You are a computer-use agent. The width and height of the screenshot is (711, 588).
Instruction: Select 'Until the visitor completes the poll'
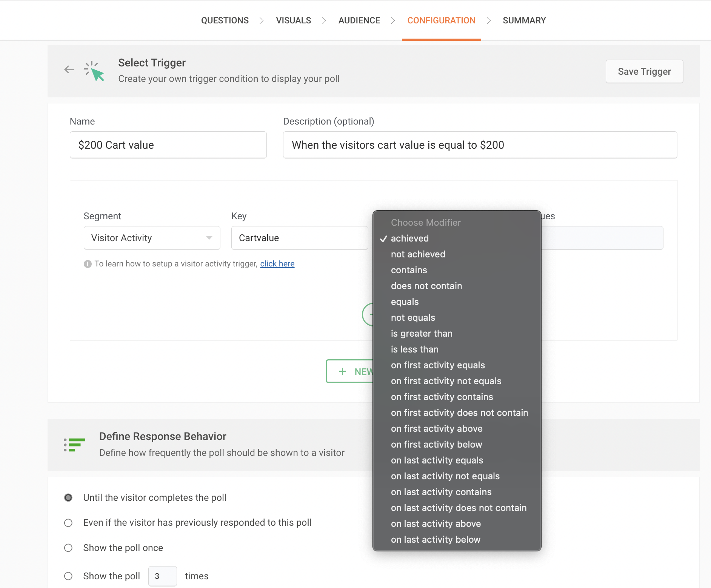pyautogui.click(x=68, y=498)
